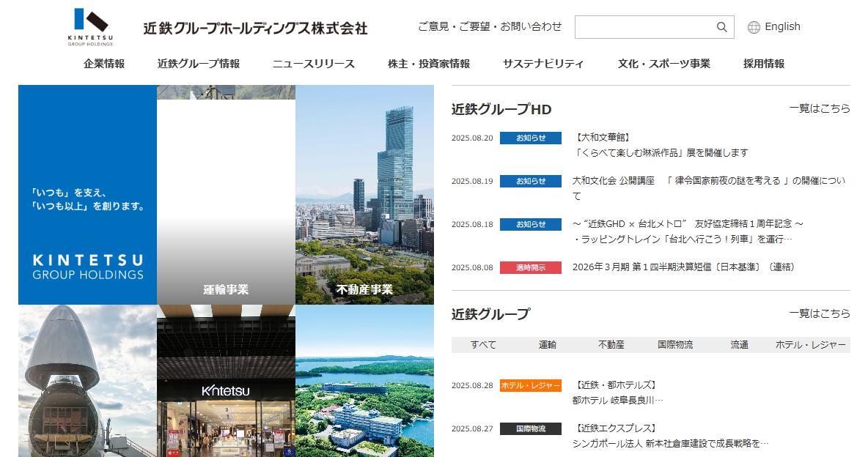This screenshot has height=457, width=868.
Task: Open 一覧はこちら for 近鉄グループ news
Action: pyautogui.click(x=820, y=313)
